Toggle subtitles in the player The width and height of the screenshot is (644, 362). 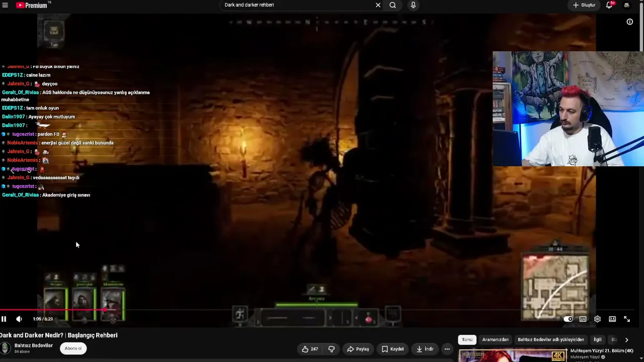tap(583, 319)
